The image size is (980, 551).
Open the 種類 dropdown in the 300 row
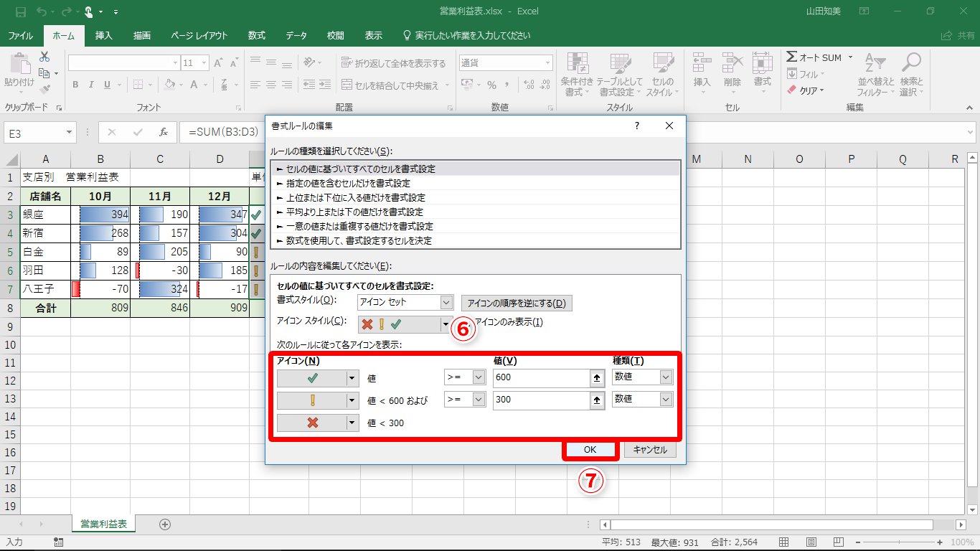666,400
